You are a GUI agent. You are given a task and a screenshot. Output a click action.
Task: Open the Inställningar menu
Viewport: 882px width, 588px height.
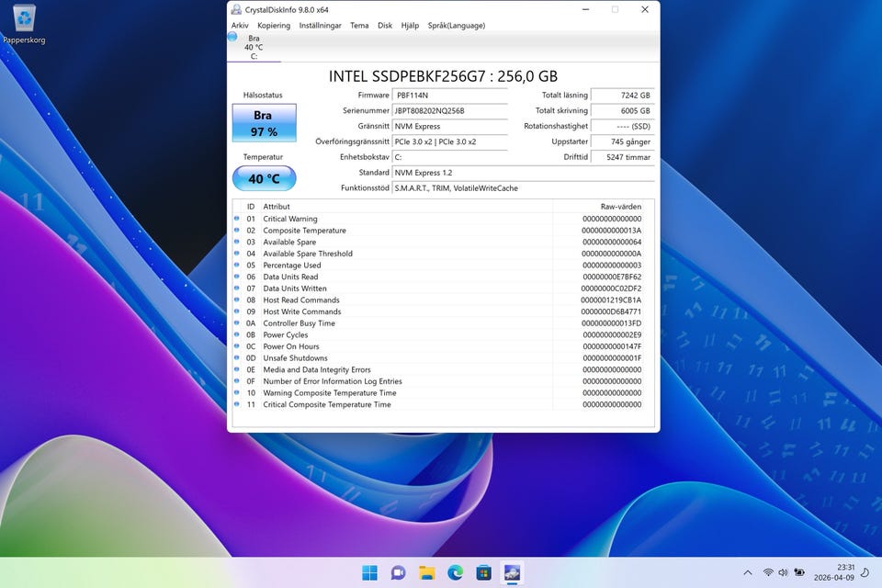(x=320, y=26)
